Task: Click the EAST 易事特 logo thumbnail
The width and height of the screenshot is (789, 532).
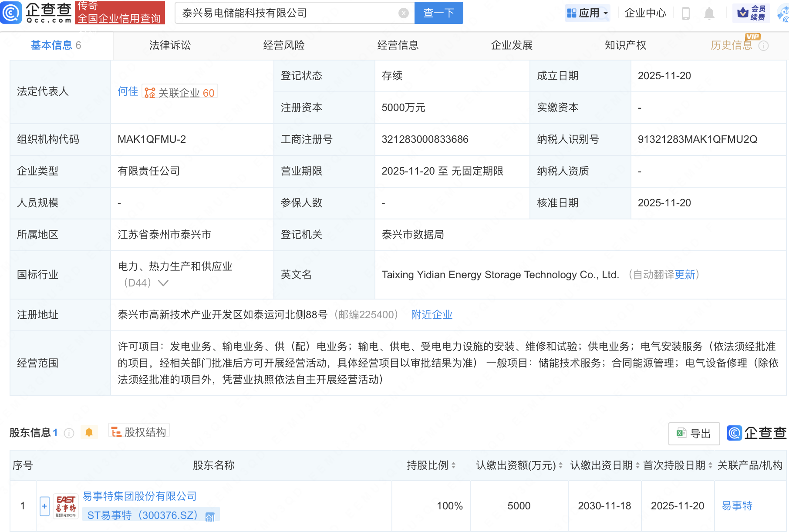Action: pyautogui.click(x=65, y=505)
